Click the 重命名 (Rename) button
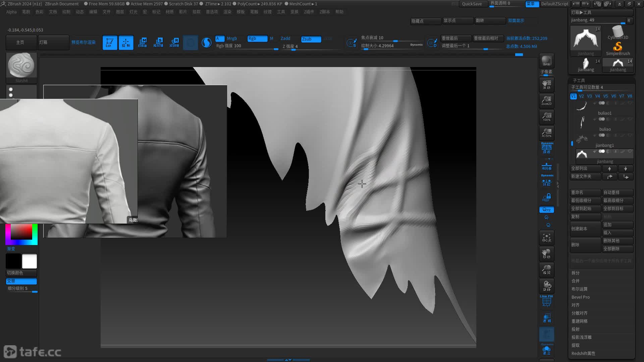 [x=585, y=192]
